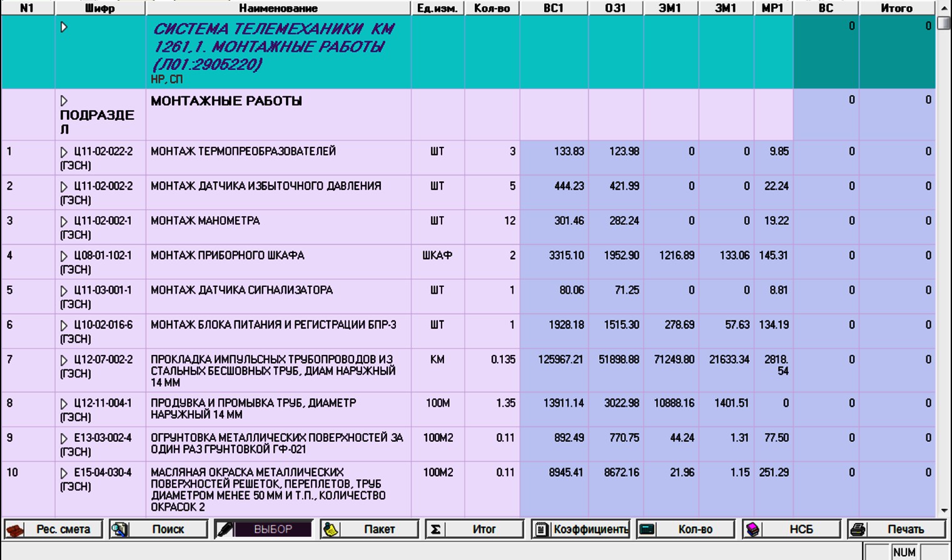This screenshot has height=560, width=952.
Task: Click the quantity value 0.135
Action: pos(504,359)
